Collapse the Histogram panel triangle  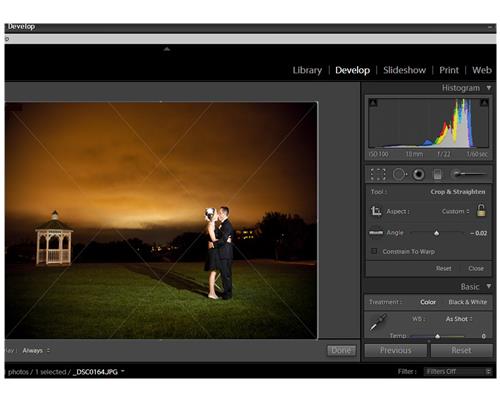tap(489, 88)
